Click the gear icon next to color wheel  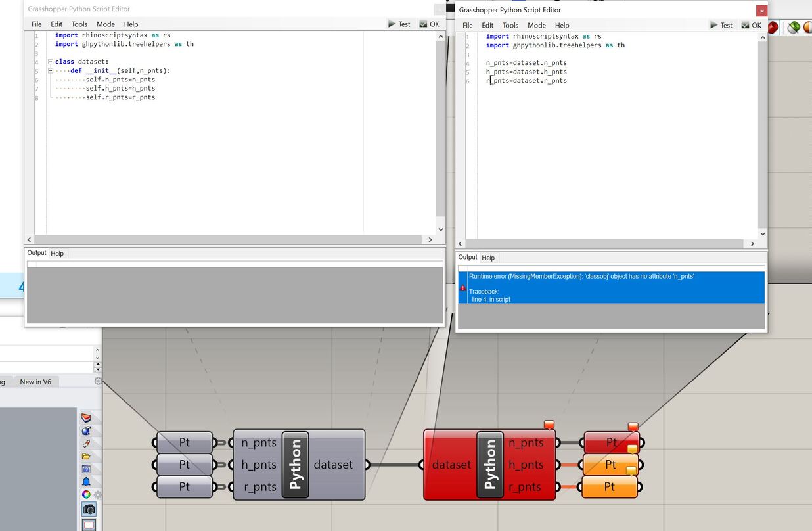98,495
